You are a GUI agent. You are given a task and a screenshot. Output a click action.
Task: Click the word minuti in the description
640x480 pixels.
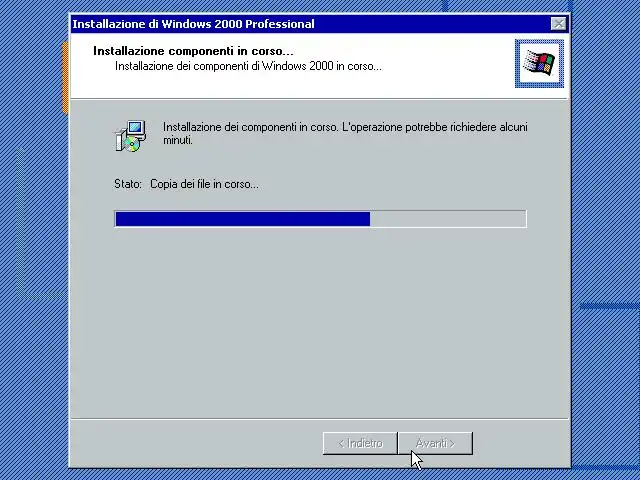[x=178, y=140]
